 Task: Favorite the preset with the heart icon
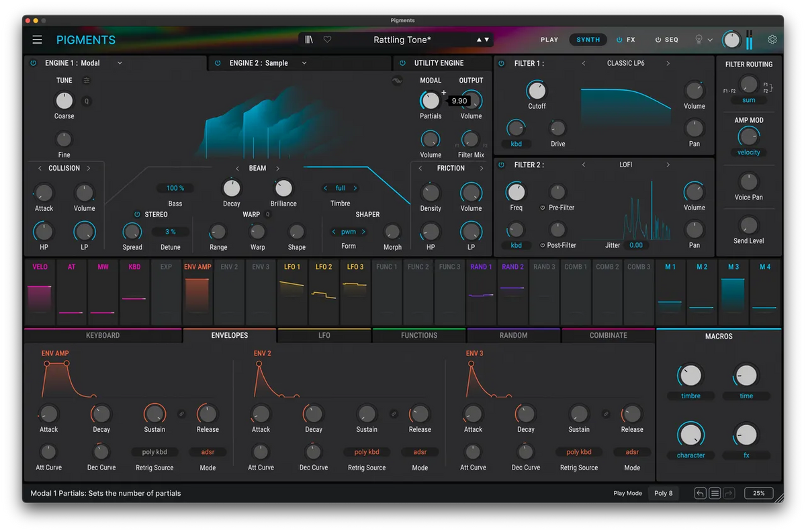pos(328,40)
